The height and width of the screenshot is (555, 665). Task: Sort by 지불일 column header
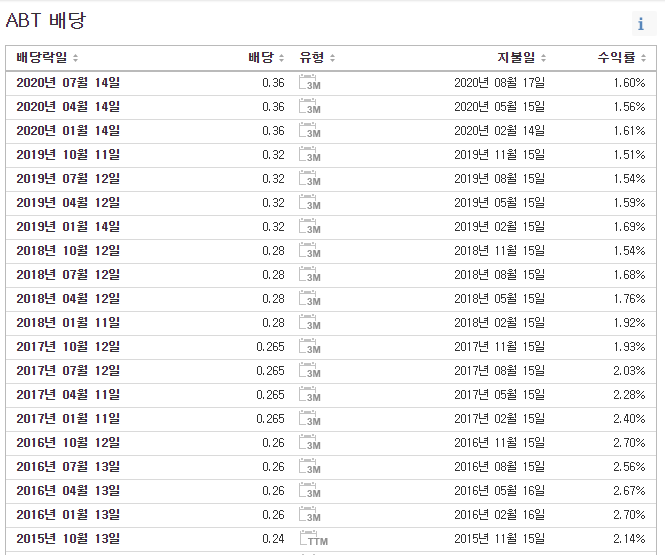tap(521, 58)
